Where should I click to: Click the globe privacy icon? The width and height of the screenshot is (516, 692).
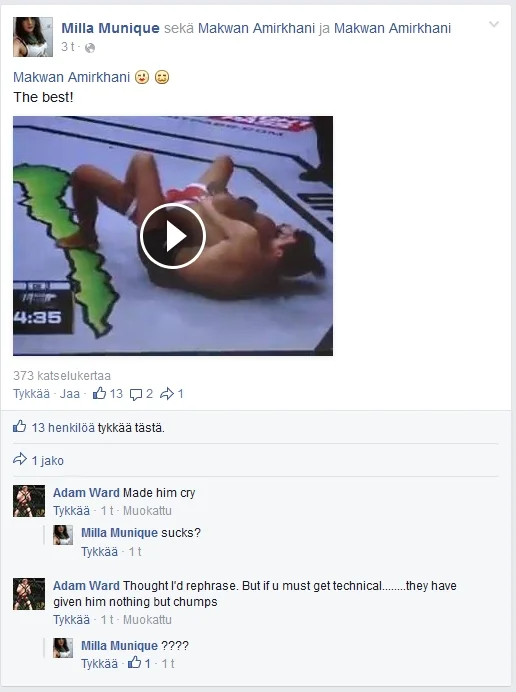pyautogui.click(x=90, y=48)
